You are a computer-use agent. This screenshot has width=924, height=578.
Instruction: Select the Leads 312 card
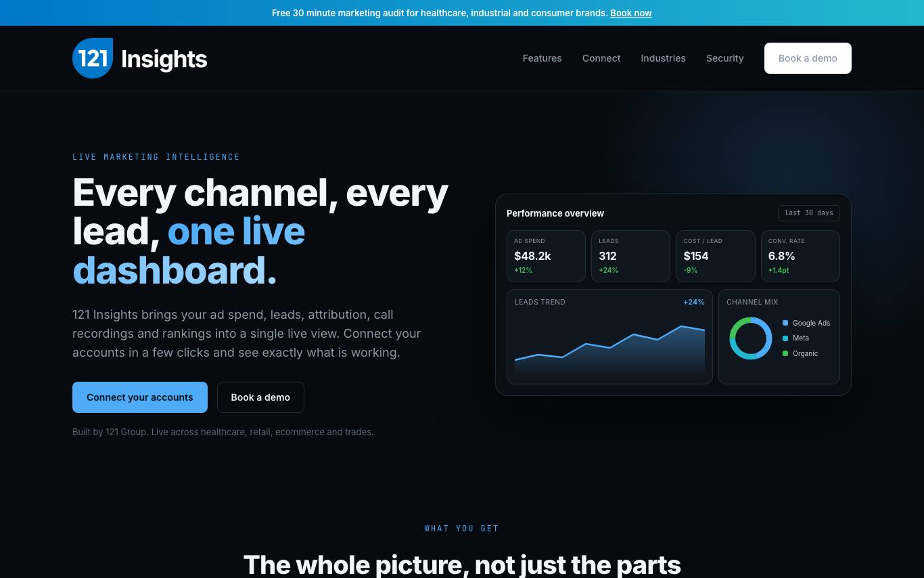(630, 256)
